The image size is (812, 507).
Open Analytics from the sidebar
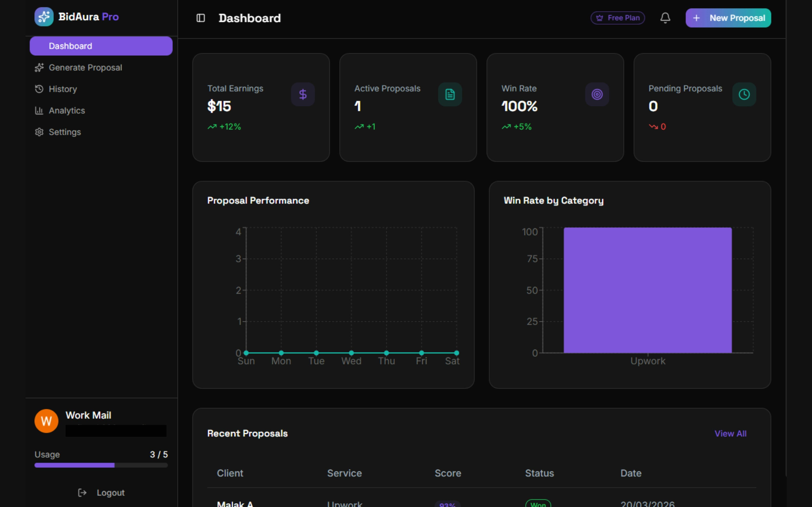coord(67,111)
